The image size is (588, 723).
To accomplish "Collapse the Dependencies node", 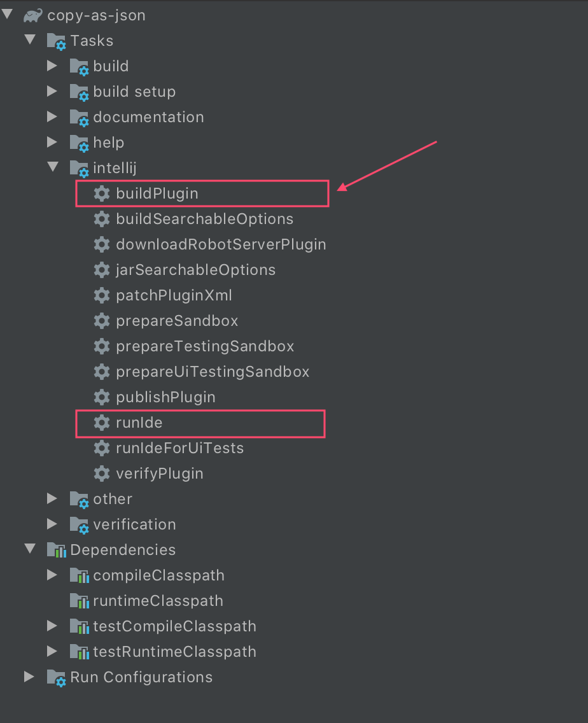I will tap(29, 550).
